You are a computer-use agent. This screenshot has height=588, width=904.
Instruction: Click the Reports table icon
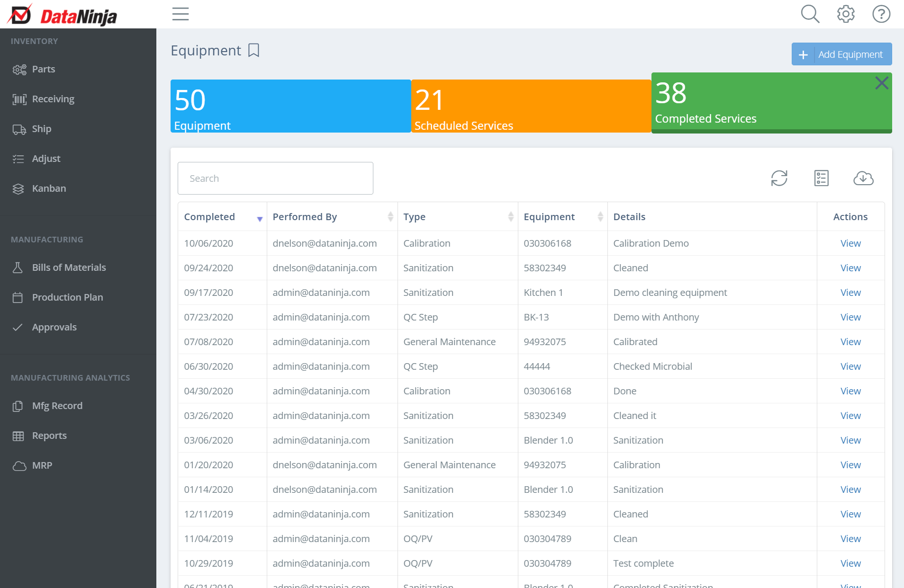click(x=18, y=436)
